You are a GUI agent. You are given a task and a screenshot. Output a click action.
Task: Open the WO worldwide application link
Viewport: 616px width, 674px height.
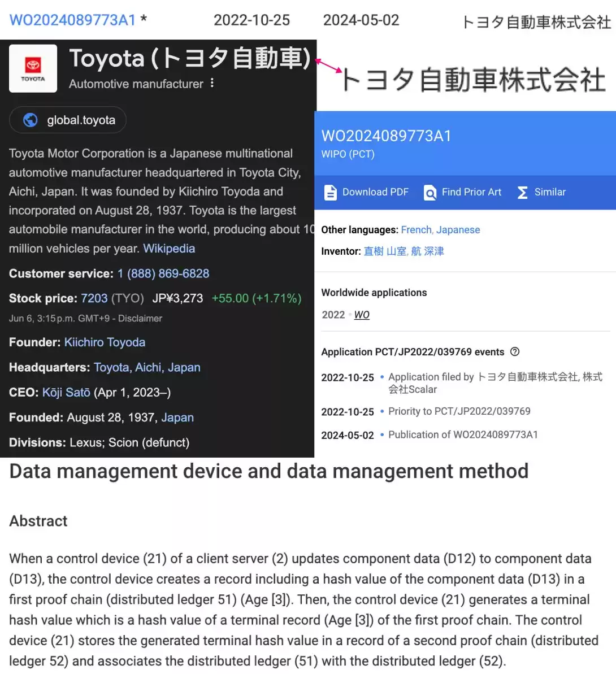pyautogui.click(x=362, y=315)
